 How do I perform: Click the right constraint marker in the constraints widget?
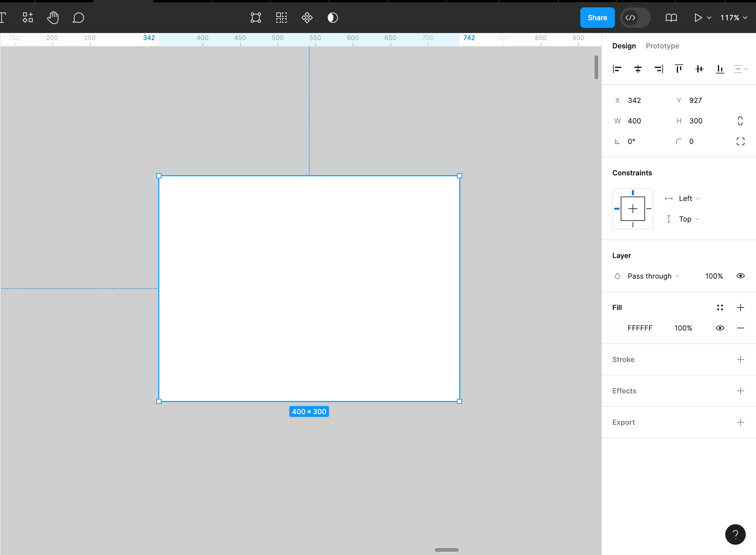[x=649, y=209]
